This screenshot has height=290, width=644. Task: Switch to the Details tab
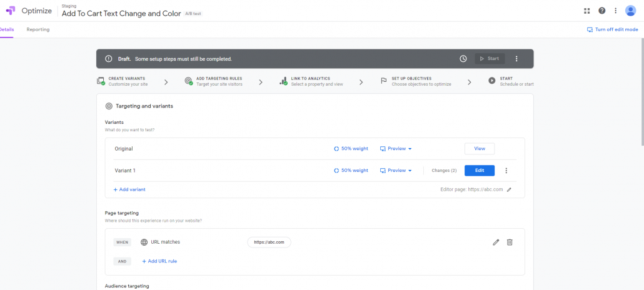pos(6,29)
